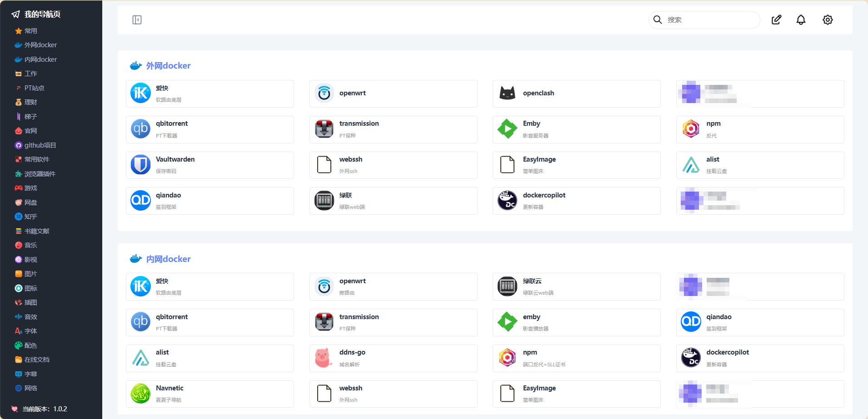
Task: Open the transmission card under 外网docker
Action: (x=393, y=129)
